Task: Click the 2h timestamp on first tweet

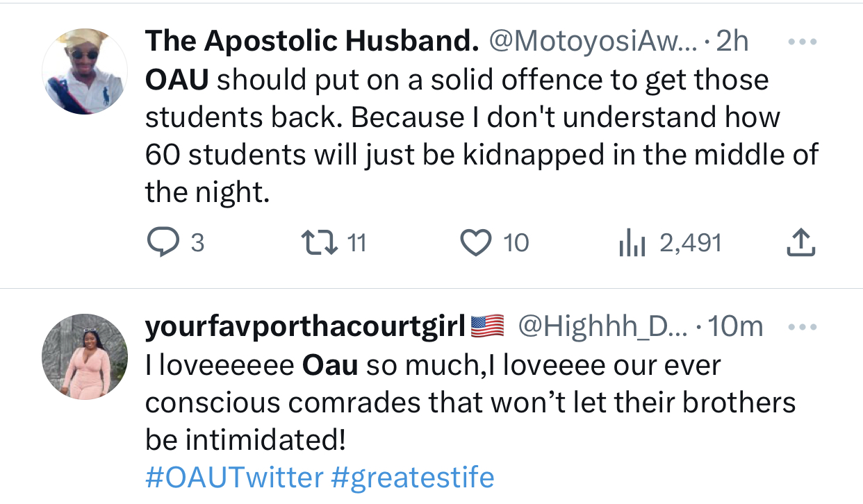Action: coord(732,42)
